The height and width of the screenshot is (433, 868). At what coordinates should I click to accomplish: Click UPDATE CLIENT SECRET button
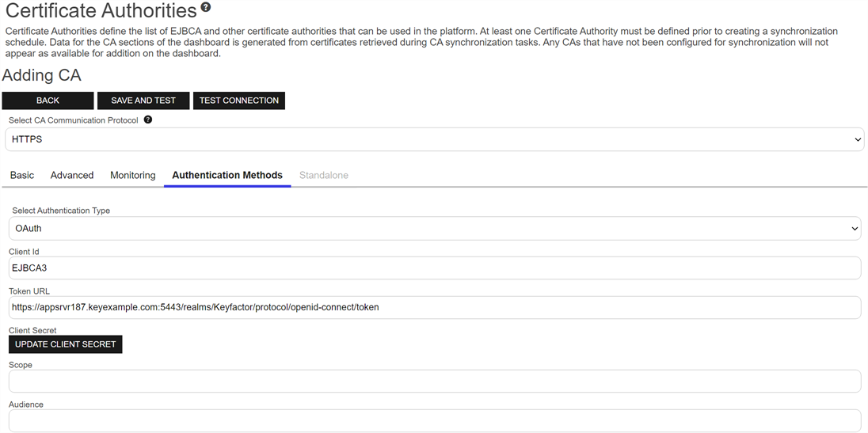tap(66, 344)
